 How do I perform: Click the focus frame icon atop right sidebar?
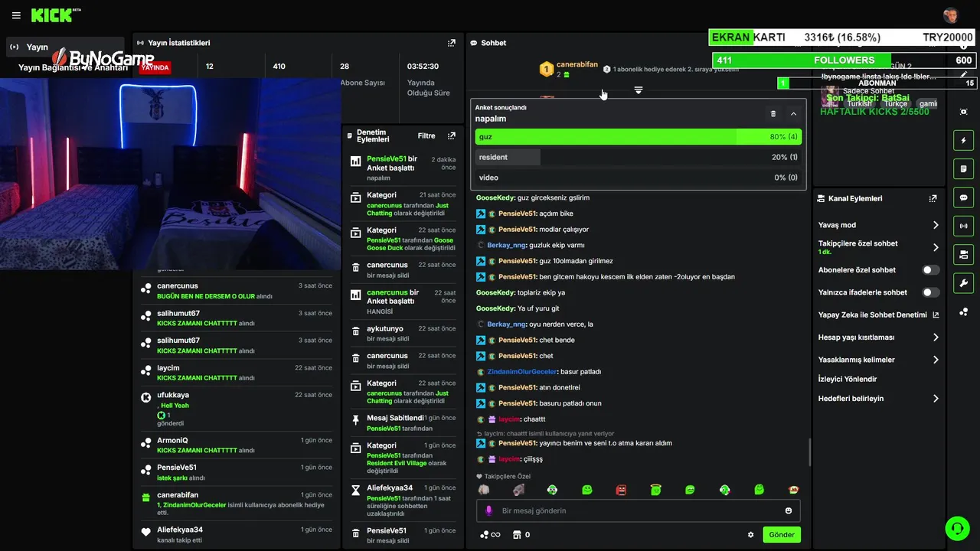tap(963, 112)
